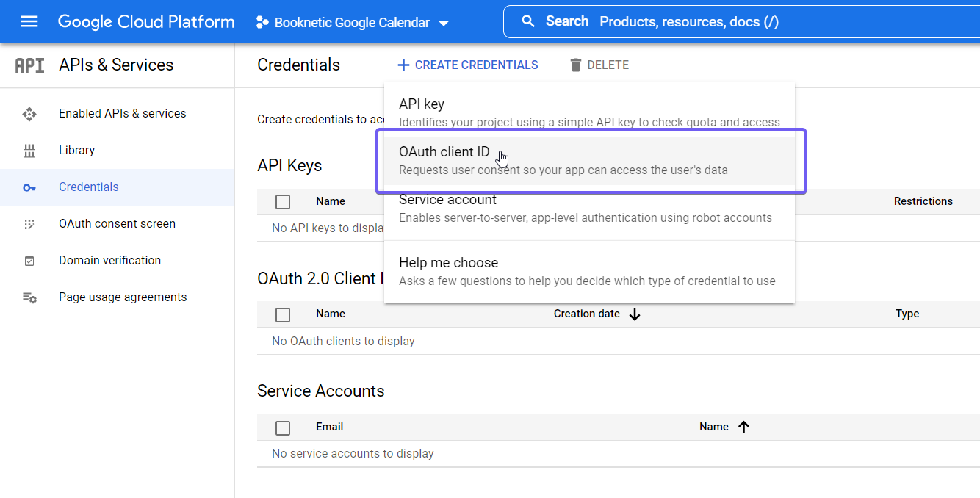Sort OAuth clients by Name column
This screenshot has width=980, height=498.
pyautogui.click(x=331, y=313)
